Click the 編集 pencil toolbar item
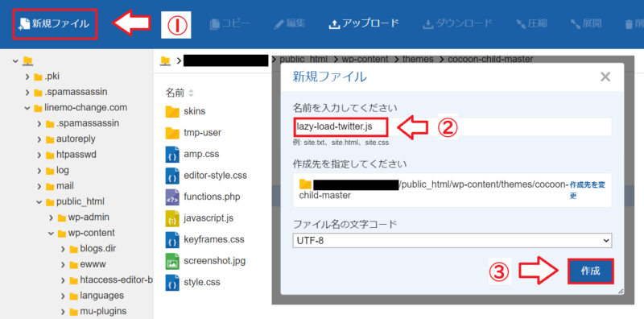Viewport: 644px width, 319px height. [290, 24]
